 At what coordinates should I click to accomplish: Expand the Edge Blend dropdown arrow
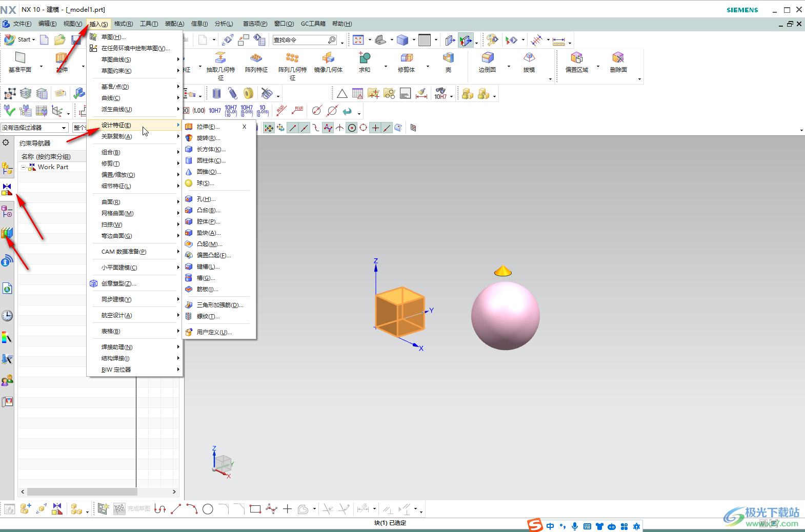(509, 66)
